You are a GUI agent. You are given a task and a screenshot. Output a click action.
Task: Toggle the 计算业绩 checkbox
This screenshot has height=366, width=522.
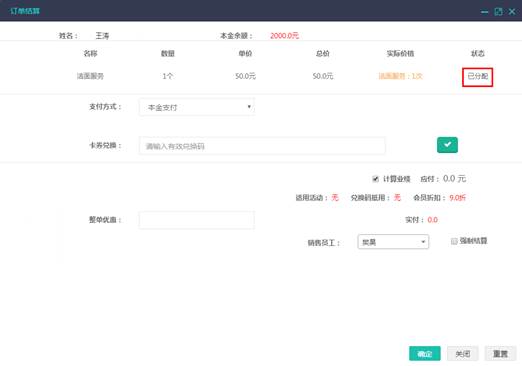[x=375, y=179]
